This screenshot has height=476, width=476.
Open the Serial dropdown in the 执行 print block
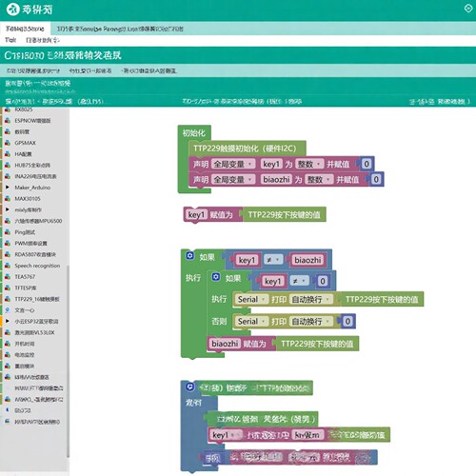[251, 299]
